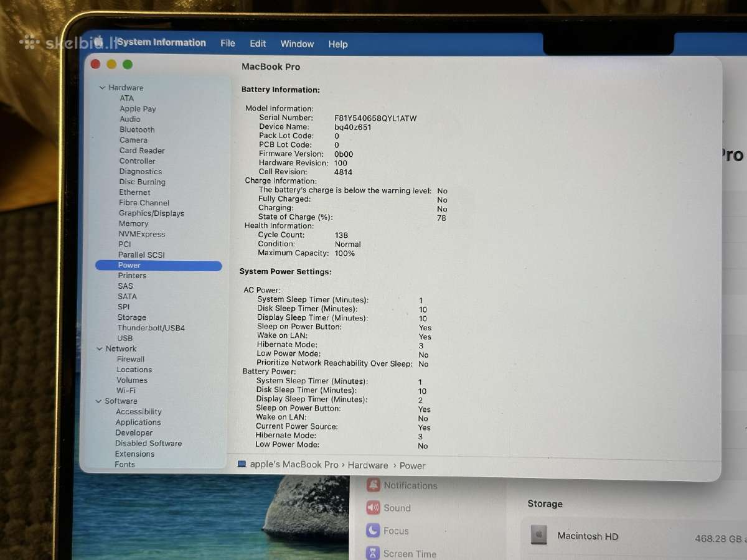Open the Edit menu
Viewport: 747px width, 560px height.
click(x=258, y=44)
